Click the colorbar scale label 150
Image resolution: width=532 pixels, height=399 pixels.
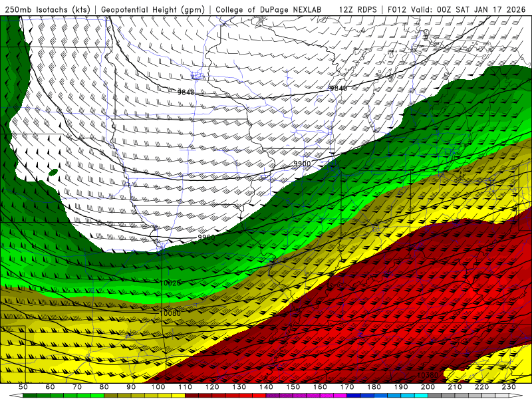293,387
